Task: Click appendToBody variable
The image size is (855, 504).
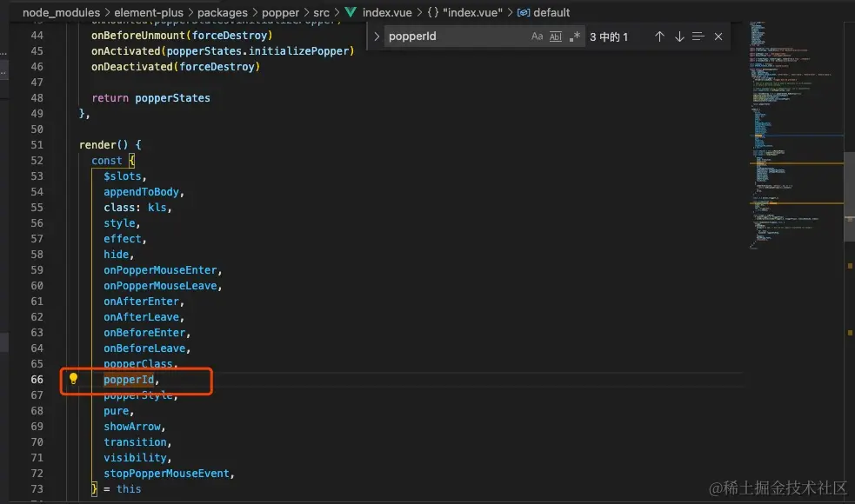Action: click(141, 192)
